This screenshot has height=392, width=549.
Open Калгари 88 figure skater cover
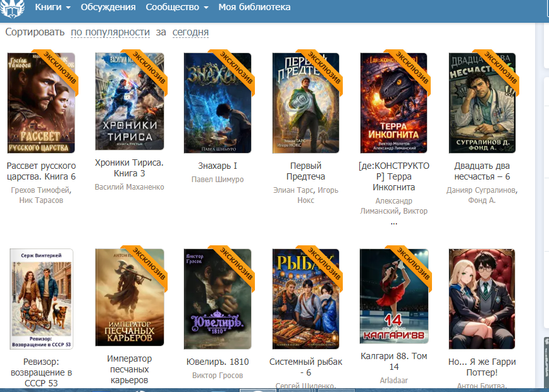tap(393, 298)
